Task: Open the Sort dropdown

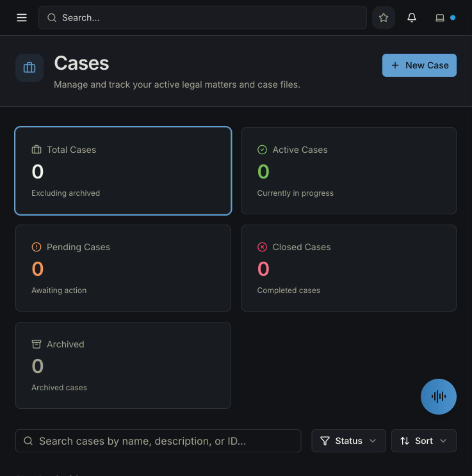Action: pos(424,441)
